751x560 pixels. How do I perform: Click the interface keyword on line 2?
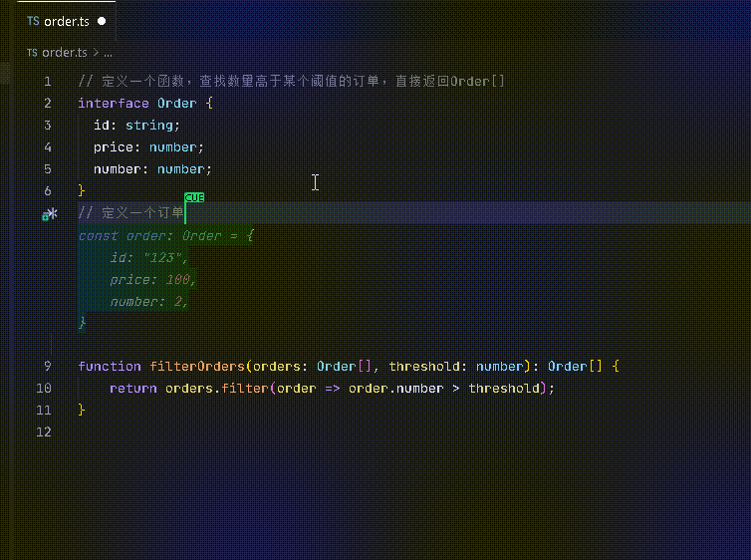click(x=114, y=104)
